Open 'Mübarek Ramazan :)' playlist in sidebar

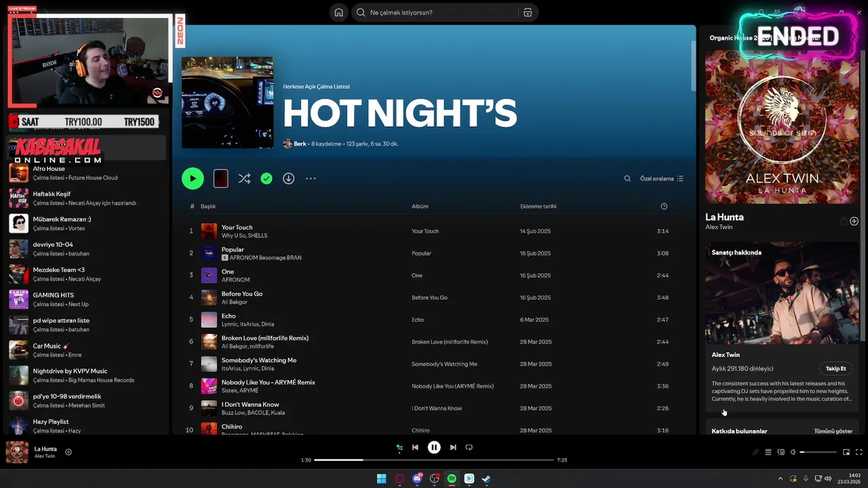pos(87,224)
